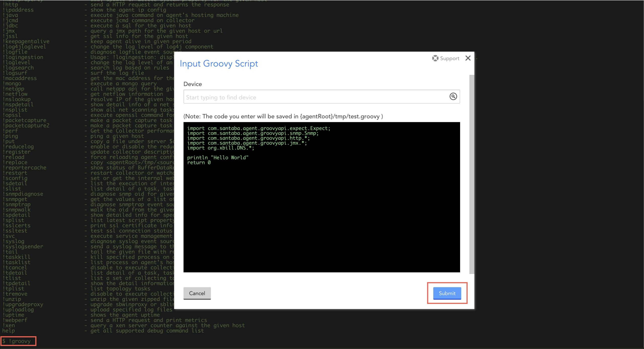Close the Input Groovy Script dialog

tap(468, 58)
